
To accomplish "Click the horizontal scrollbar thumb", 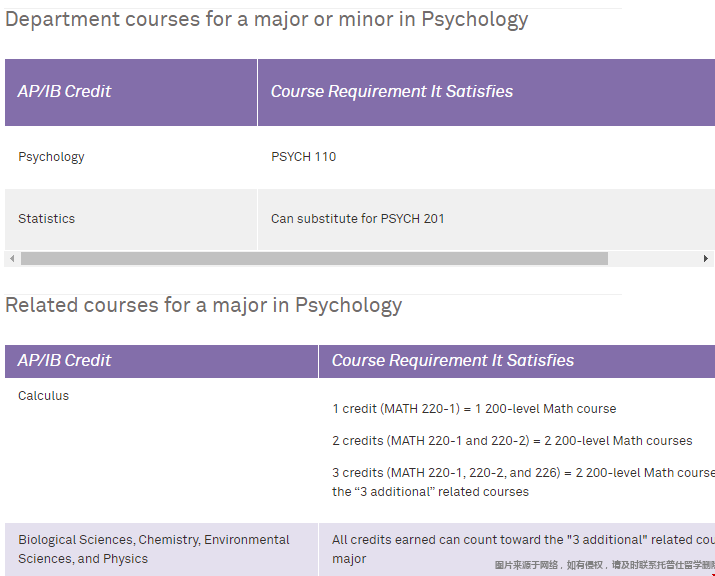I will point(314,258).
